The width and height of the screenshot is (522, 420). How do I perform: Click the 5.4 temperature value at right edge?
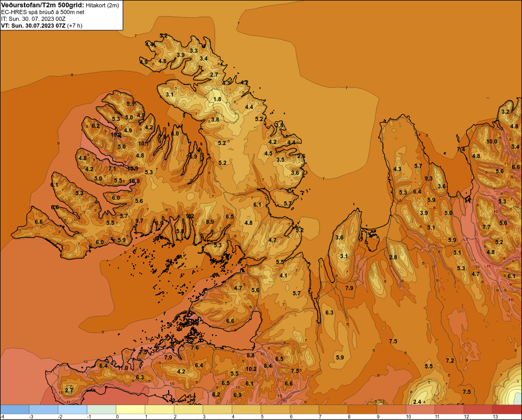pos(515,147)
